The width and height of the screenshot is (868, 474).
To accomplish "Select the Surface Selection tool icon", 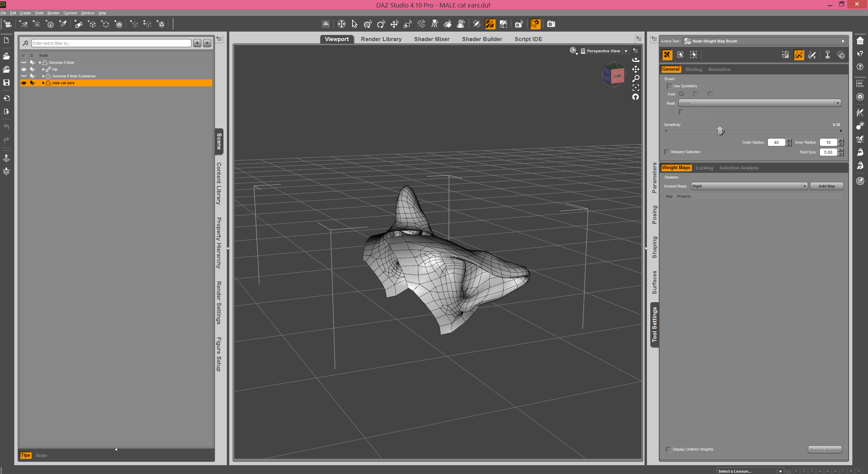I will pos(448,24).
